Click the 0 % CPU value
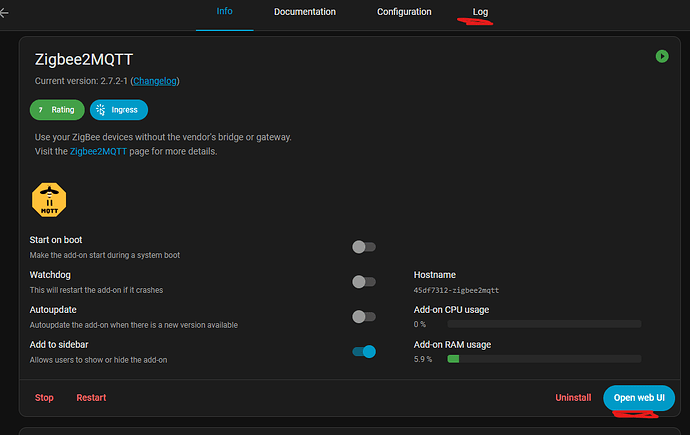690x435 pixels. pyautogui.click(x=420, y=324)
